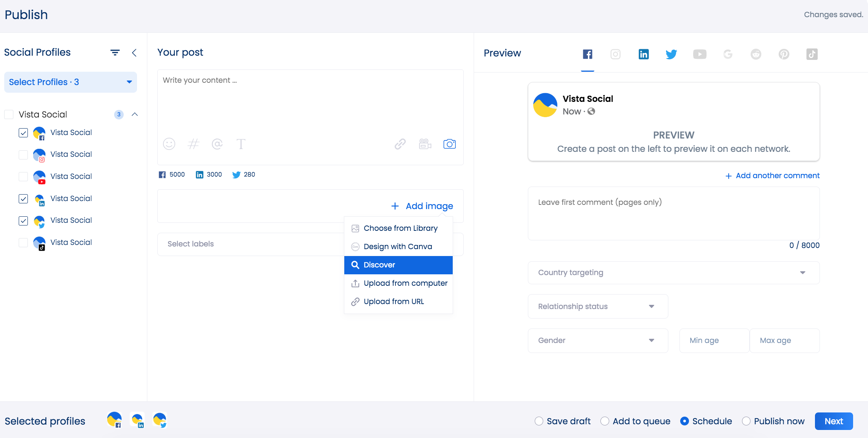The image size is (868, 438).
Task: Uncheck the Facebook Vista Social profile
Action: 23,132
